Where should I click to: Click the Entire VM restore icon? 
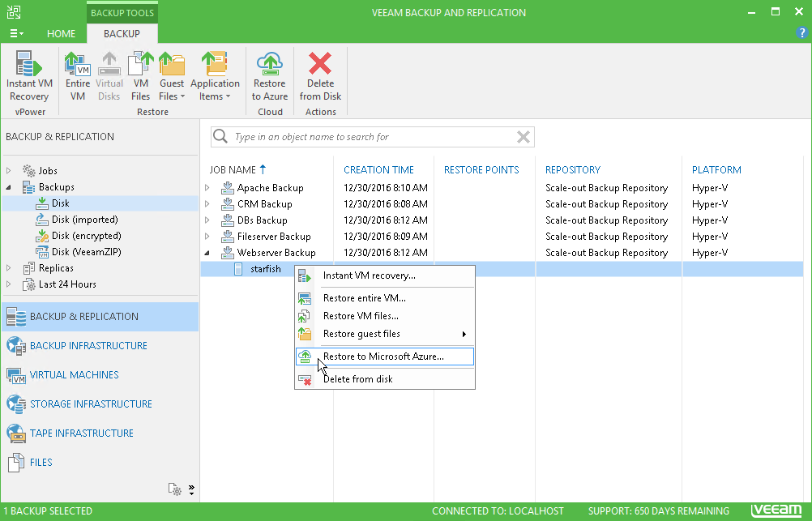point(78,76)
